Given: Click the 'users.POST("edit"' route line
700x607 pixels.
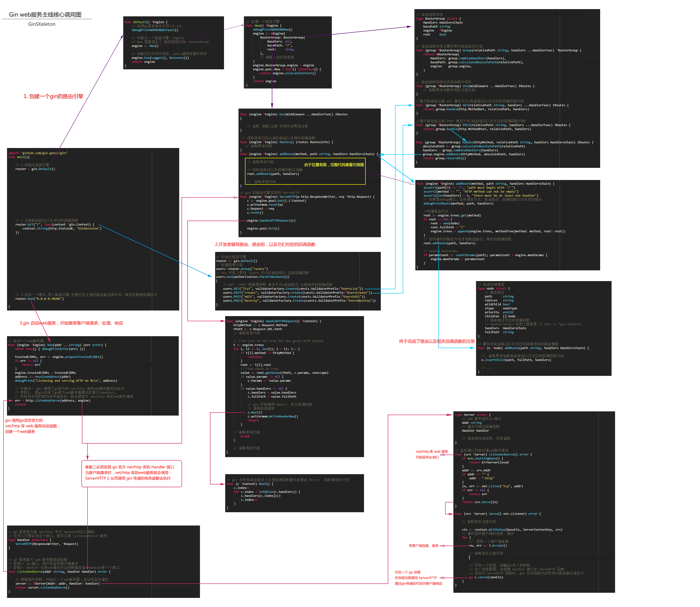Looking at the screenshot, I should 294,297.
